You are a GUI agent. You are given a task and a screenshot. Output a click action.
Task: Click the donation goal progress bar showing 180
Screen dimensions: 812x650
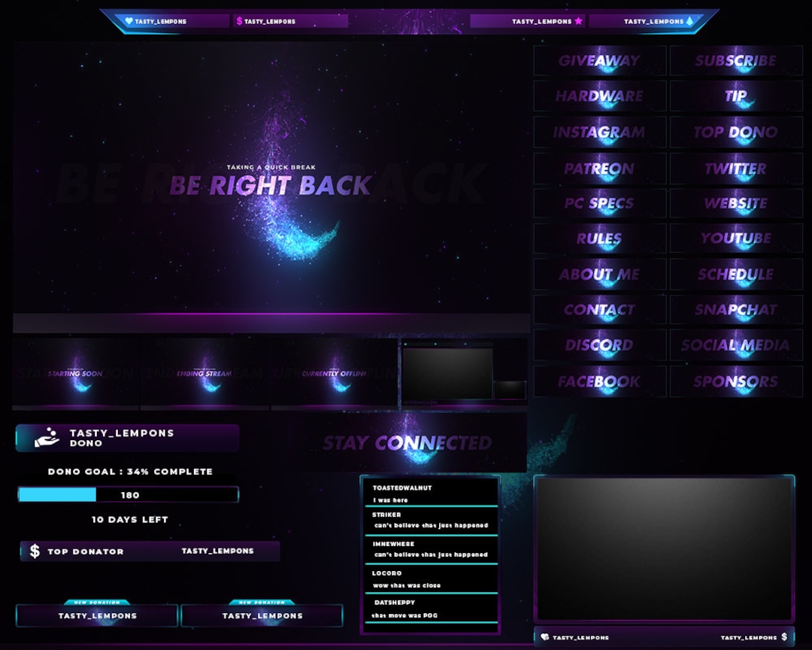(x=129, y=494)
